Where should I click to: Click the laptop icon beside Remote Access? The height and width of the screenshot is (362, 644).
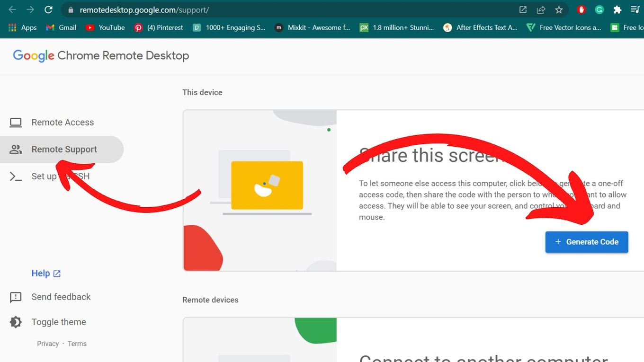pos(16,123)
